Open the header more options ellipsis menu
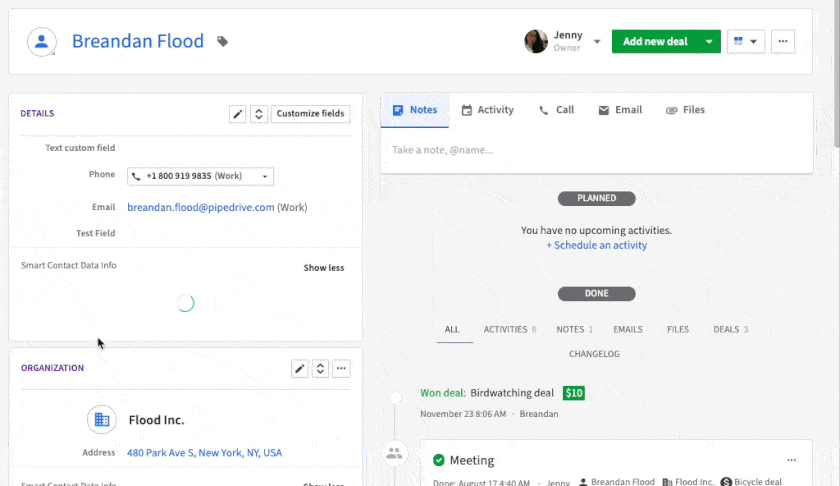This screenshot has height=486, width=840. pos(783,41)
